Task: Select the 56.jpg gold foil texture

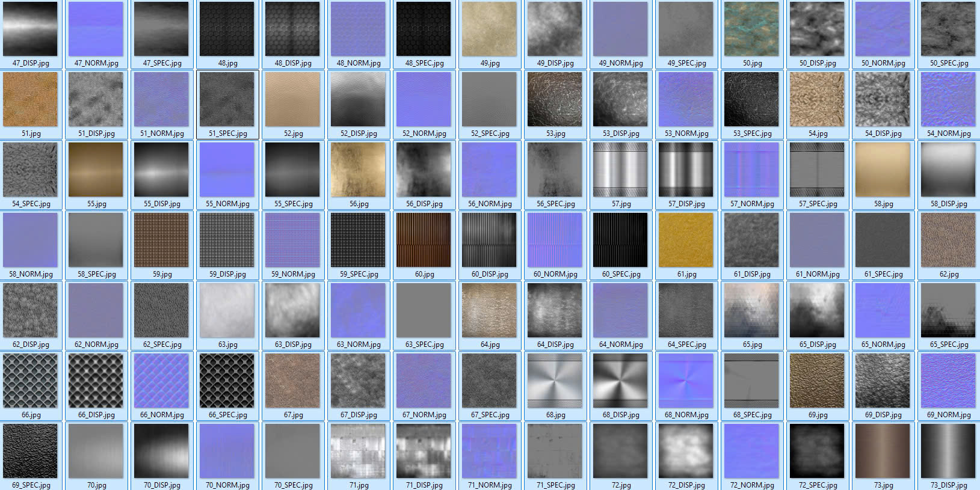Action: tap(358, 170)
